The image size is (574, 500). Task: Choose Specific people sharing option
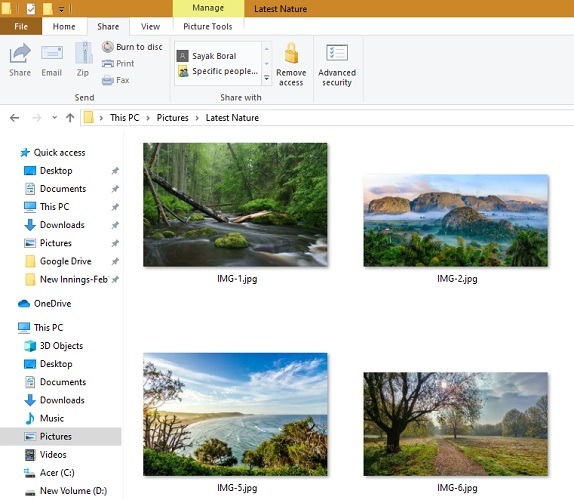click(218, 71)
